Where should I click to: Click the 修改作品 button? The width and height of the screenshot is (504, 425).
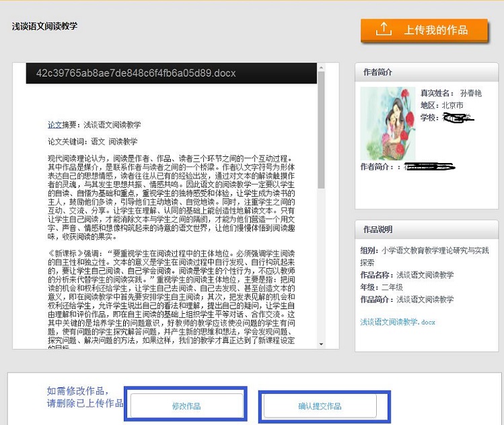(x=186, y=406)
